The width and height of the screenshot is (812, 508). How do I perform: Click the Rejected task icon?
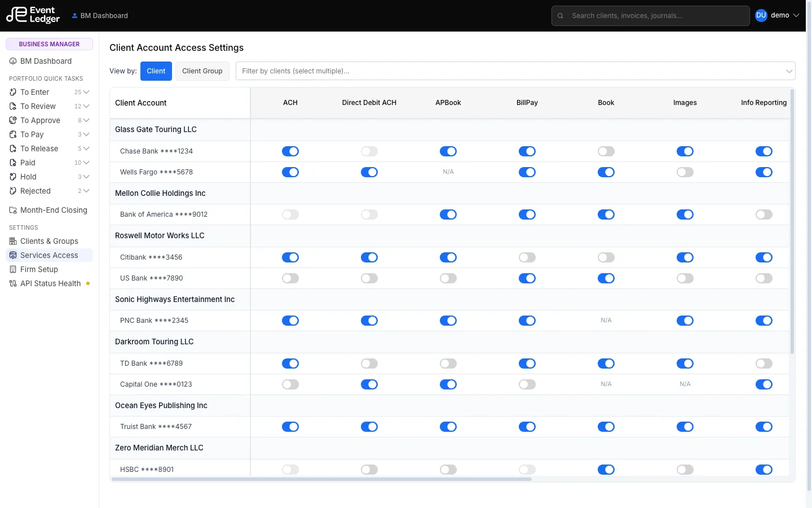(x=13, y=191)
